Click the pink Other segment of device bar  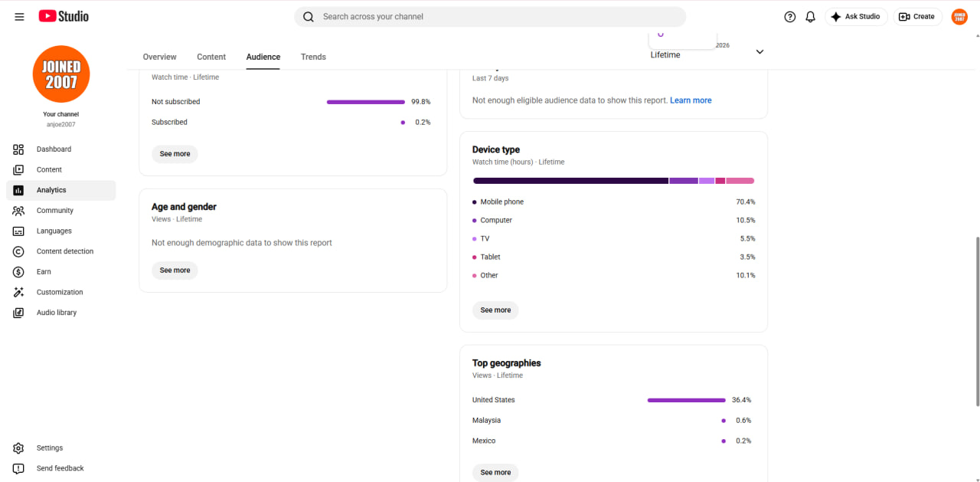(x=740, y=181)
